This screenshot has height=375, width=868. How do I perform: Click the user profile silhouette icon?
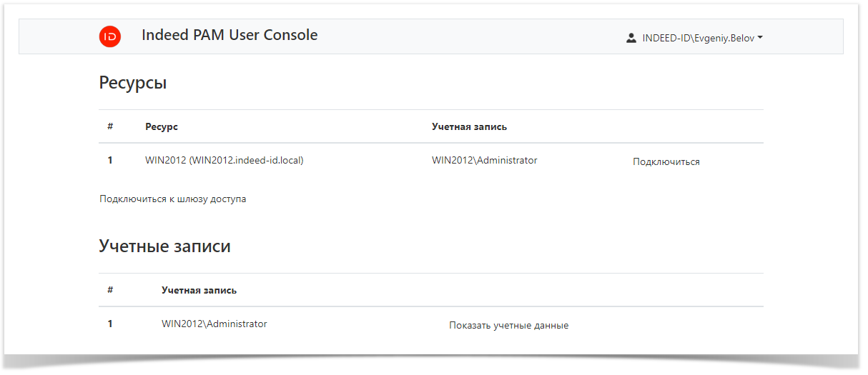coord(631,38)
